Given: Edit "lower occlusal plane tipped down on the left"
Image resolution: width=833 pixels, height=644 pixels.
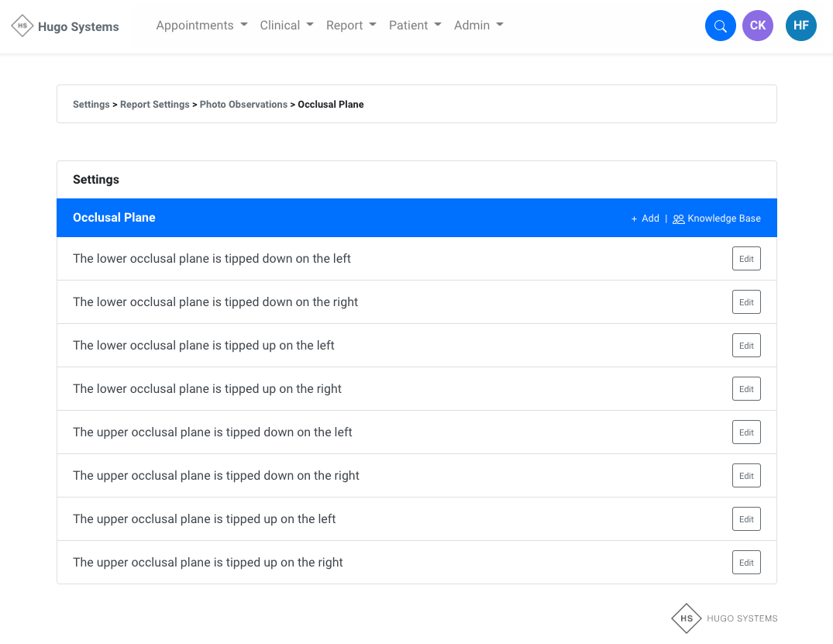Looking at the screenshot, I should coord(746,259).
